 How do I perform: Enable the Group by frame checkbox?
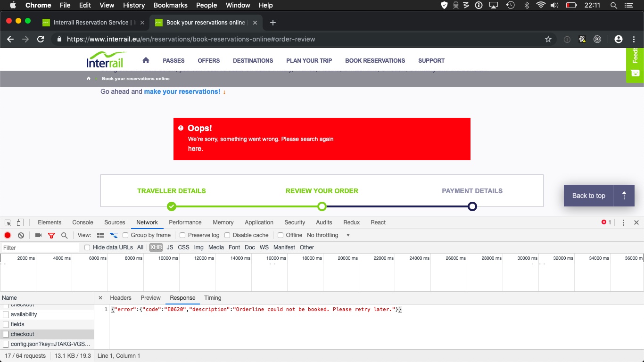(x=125, y=235)
